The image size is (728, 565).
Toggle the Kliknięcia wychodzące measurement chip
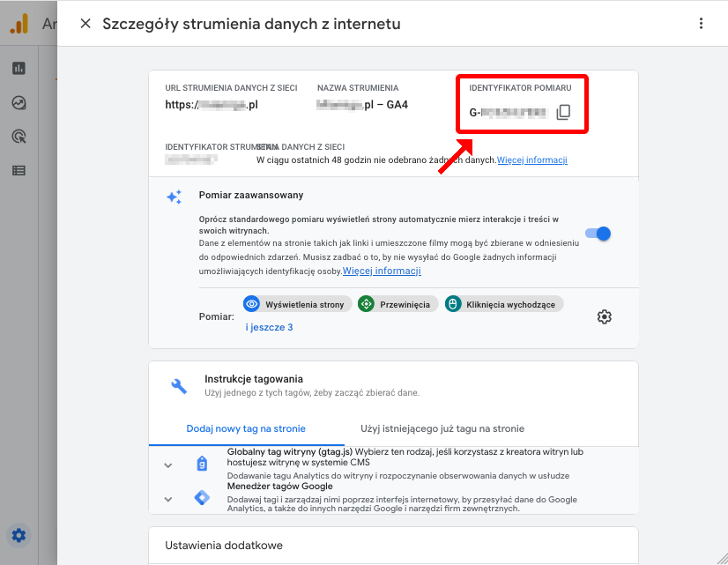tap(504, 303)
